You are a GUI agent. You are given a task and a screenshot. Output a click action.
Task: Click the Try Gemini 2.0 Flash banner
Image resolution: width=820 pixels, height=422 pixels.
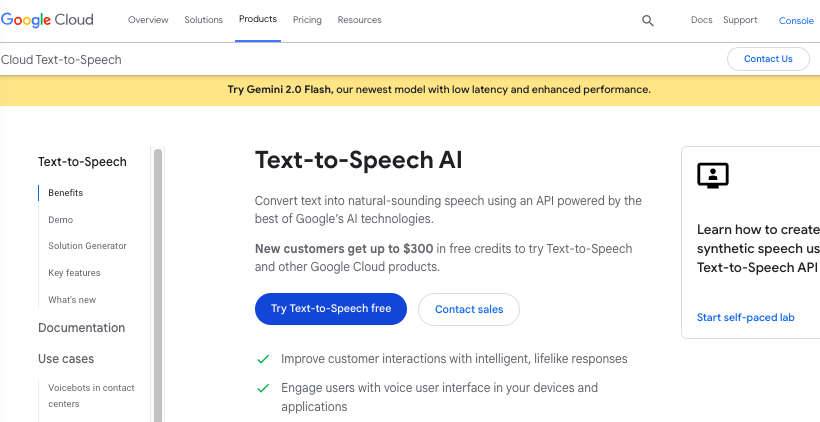click(x=439, y=89)
